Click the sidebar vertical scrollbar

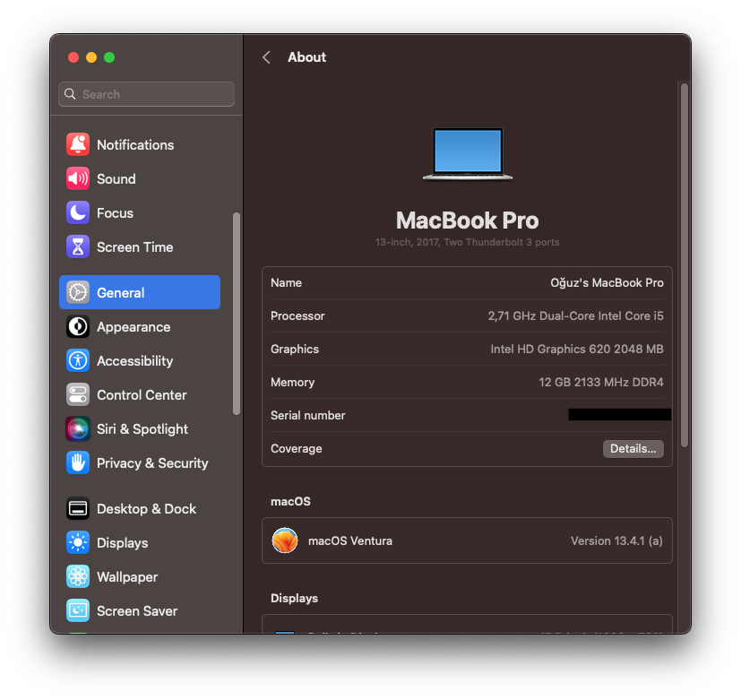(x=237, y=314)
